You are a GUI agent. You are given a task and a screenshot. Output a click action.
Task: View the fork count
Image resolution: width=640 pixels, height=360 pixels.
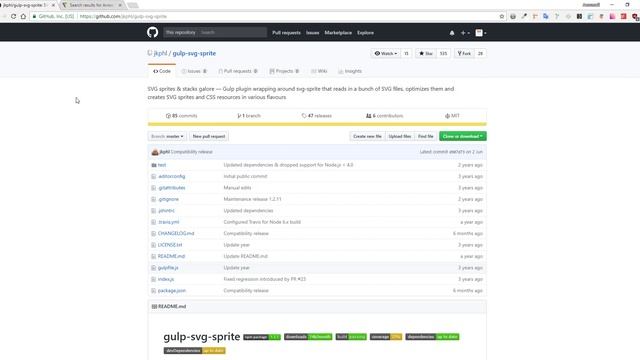coord(480,53)
